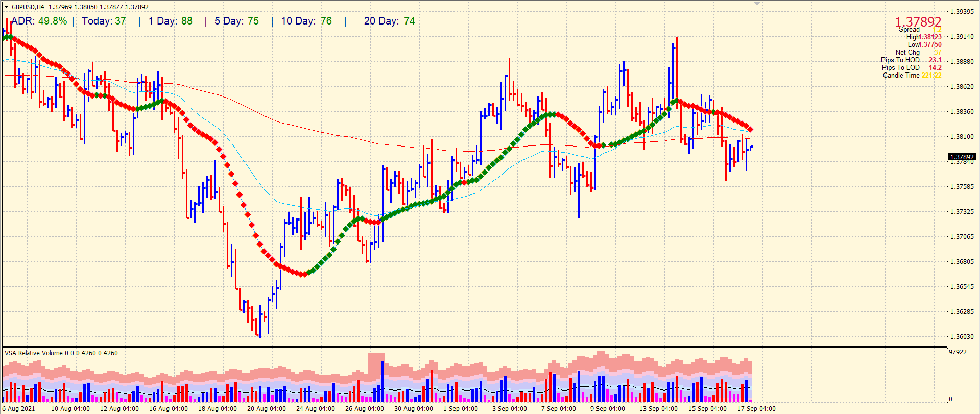Click the 10 Day: 76 range label
Screen dimensions: 980x414
(x=306, y=21)
